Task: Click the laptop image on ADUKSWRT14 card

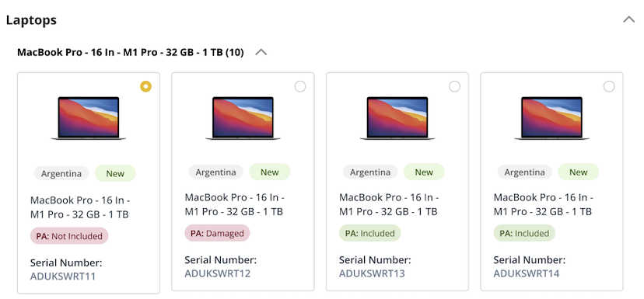Action: point(552,118)
